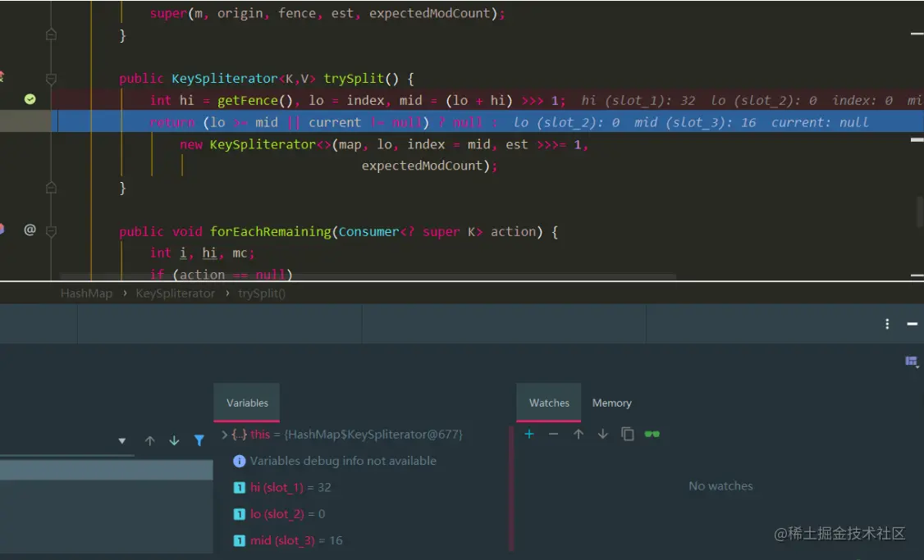
Task: Click the inline hint 'mid (slot_3): 16'
Action: pos(695,122)
